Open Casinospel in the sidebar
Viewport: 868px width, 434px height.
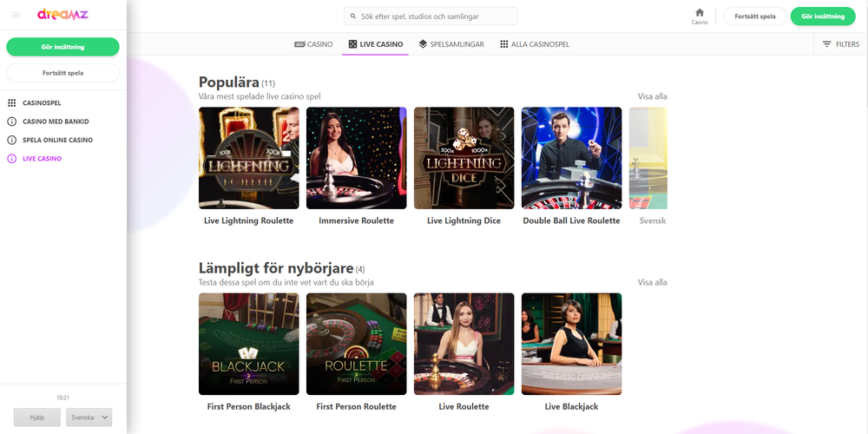coord(42,103)
